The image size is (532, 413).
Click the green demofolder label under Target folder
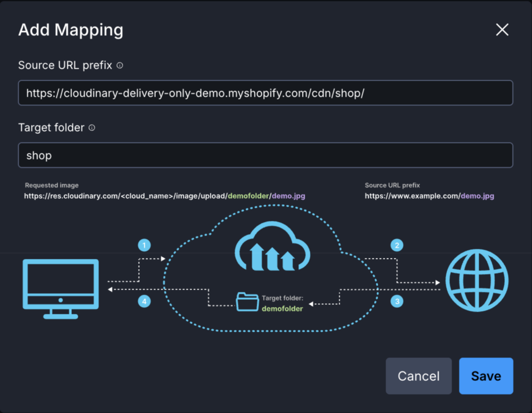(x=282, y=308)
